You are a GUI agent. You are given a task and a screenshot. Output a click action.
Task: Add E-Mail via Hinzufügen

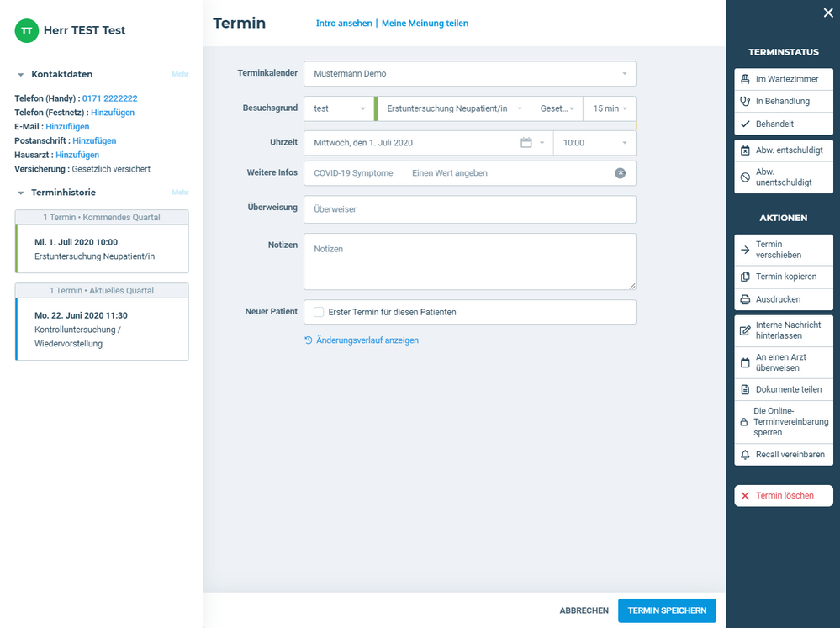click(x=67, y=126)
